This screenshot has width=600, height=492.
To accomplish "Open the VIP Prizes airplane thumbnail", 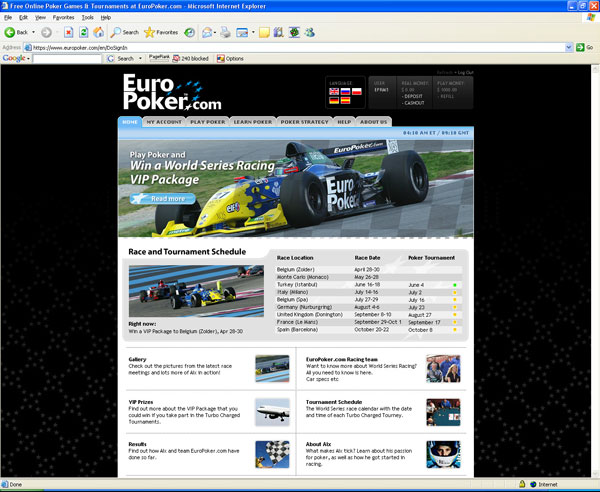I will point(272,412).
